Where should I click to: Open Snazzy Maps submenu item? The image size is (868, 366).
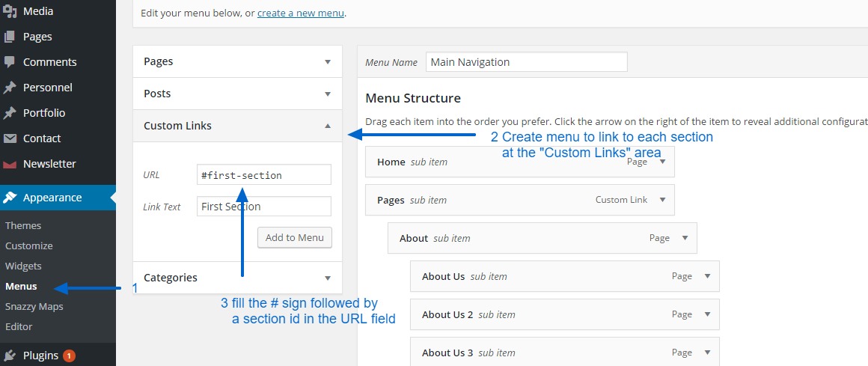pyautogui.click(x=34, y=306)
